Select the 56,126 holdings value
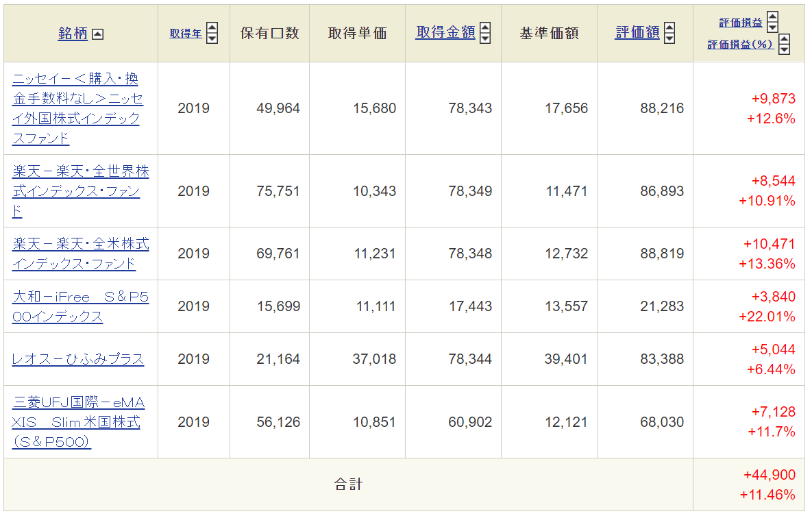Screen dimensions: 812x516 tap(278, 422)
